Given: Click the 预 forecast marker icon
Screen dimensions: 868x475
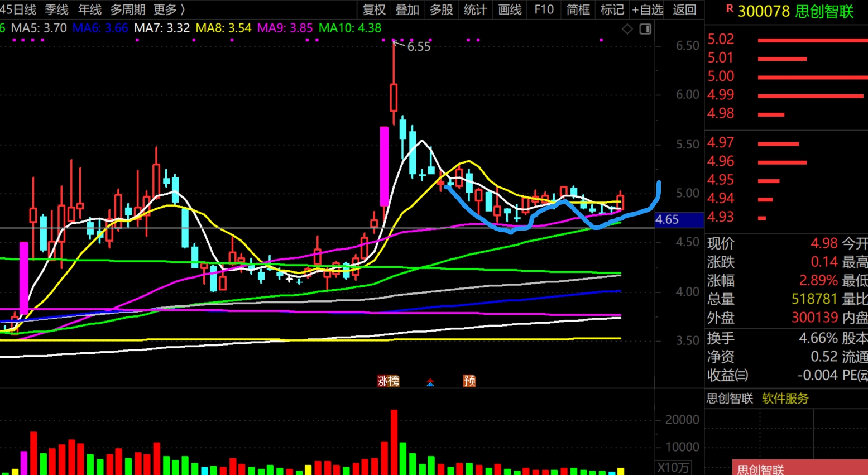Looking at the screenshot, I should tap(469, 381).
